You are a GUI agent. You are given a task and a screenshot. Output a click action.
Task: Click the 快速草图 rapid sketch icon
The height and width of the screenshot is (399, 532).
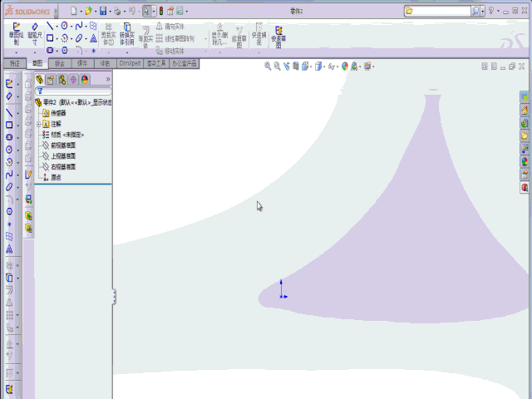(x=278, y=37)
